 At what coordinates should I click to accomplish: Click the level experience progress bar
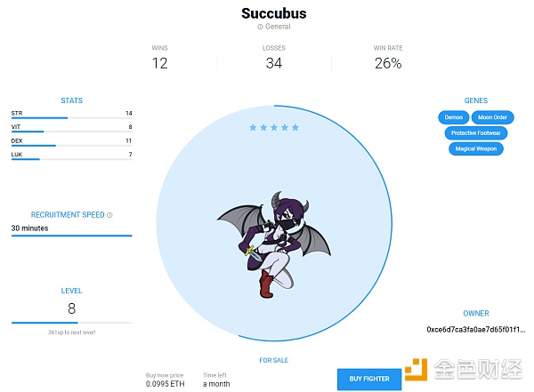click(x=71, y=323)
